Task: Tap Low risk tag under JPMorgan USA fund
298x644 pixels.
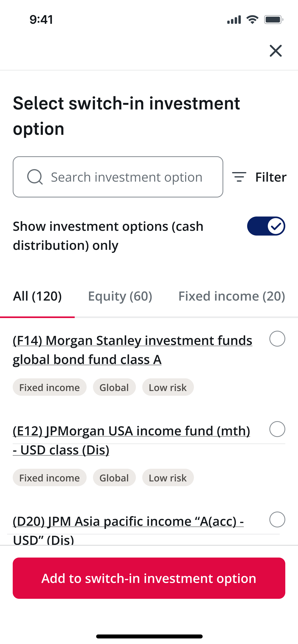Action: pyautogui.click(x=168, y=478)
